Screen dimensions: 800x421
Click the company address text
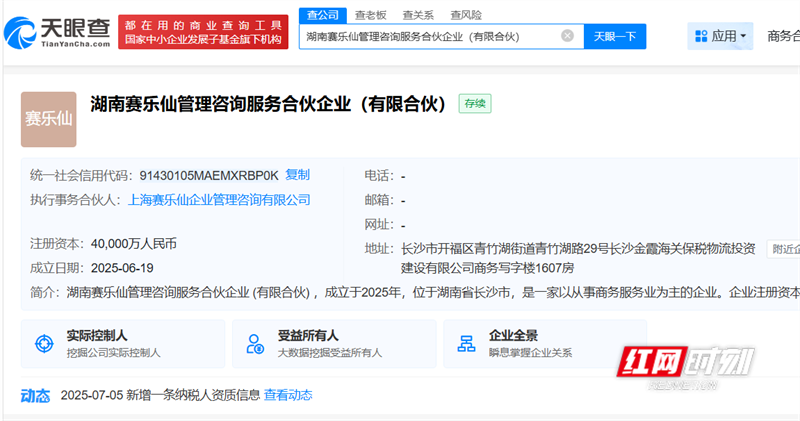pyautogui.click(x=578, y=258)
